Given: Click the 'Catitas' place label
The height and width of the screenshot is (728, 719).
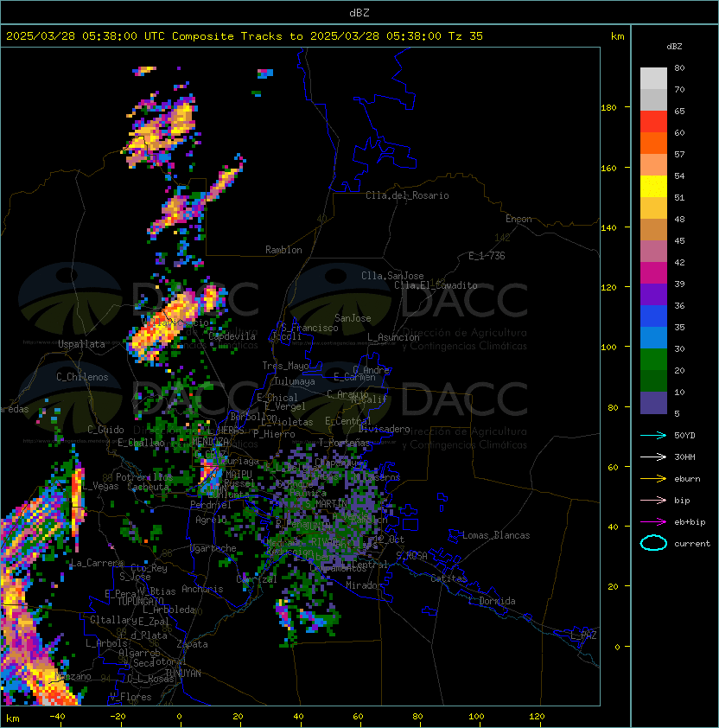Looking at the screenshot, I should point(449,578).
